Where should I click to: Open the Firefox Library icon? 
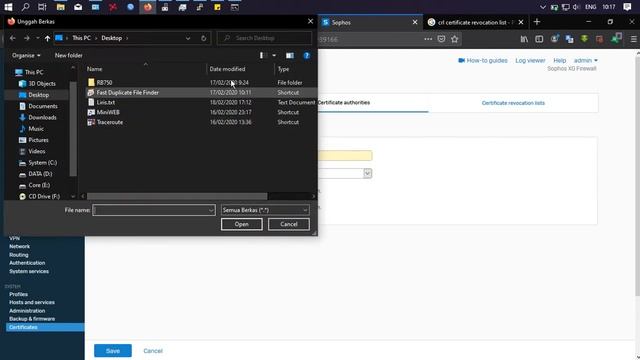(524, 39)
